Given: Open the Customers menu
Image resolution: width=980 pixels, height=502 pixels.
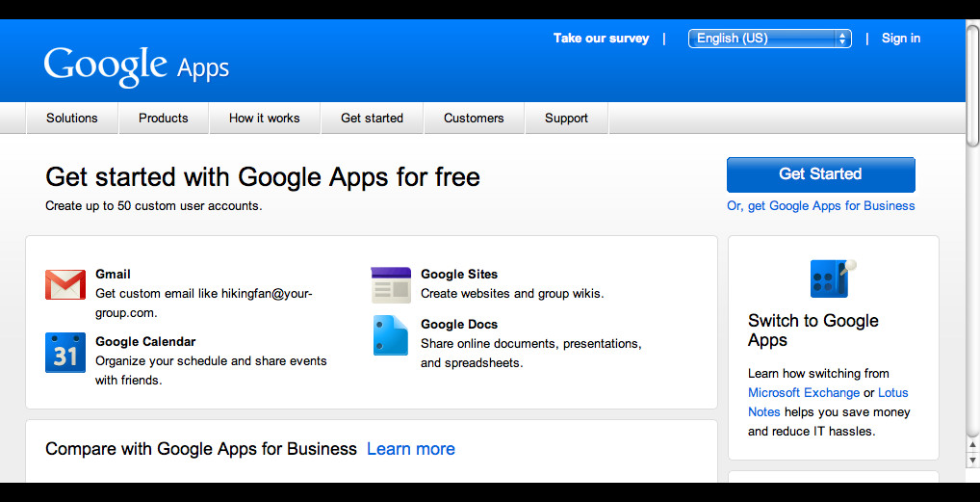Looking at the screenshot, I should (x=474, y=119).
